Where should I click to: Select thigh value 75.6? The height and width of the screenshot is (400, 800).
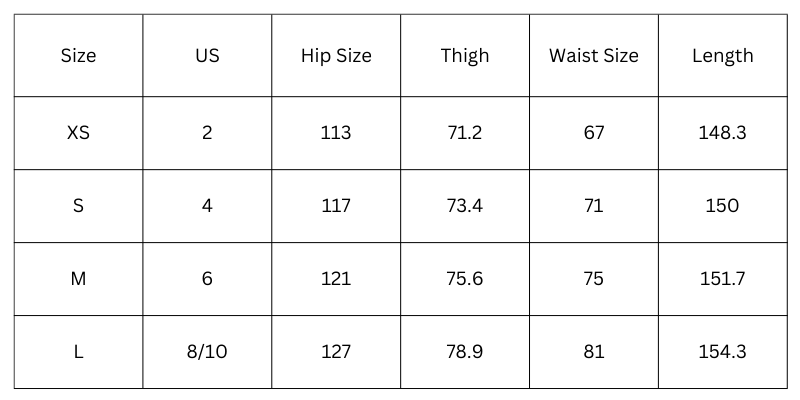coord(465,279)
